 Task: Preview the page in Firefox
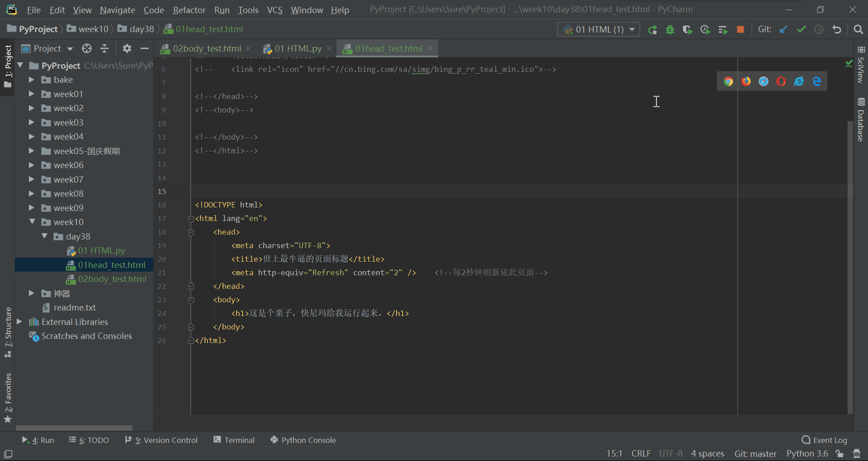(x=746, y=81)
